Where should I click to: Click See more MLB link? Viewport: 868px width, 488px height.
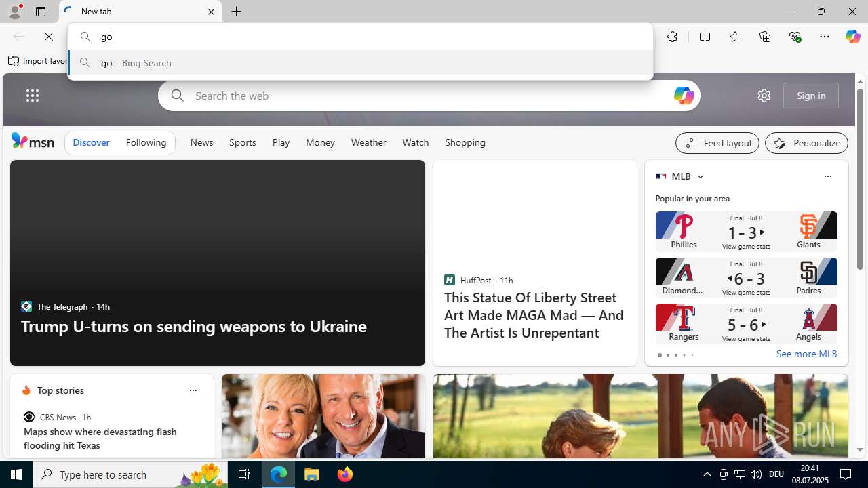[806, 354]
